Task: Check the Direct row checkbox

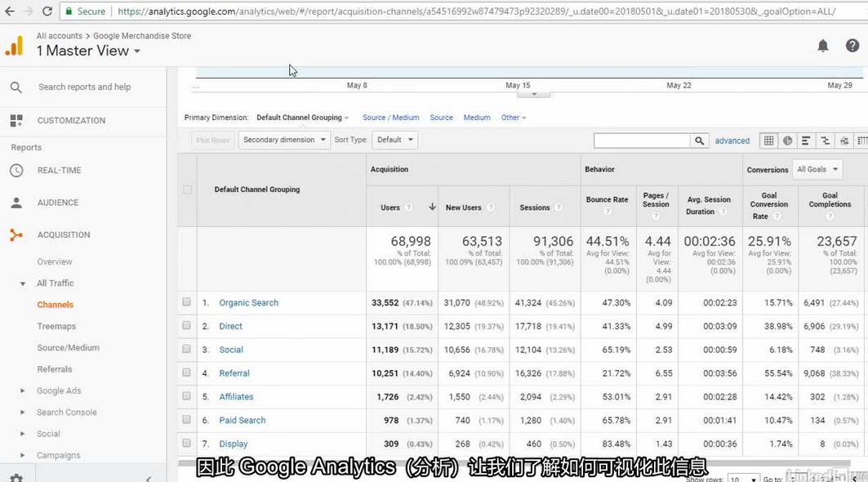Action: [x=186, y=325]
